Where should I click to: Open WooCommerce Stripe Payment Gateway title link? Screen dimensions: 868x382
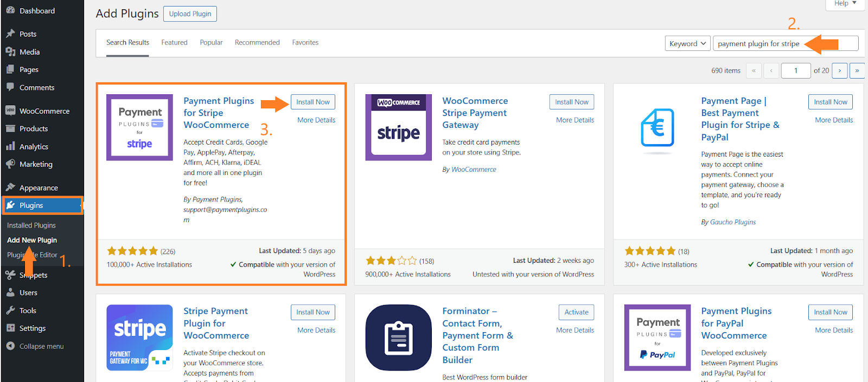tap(475, 113)
